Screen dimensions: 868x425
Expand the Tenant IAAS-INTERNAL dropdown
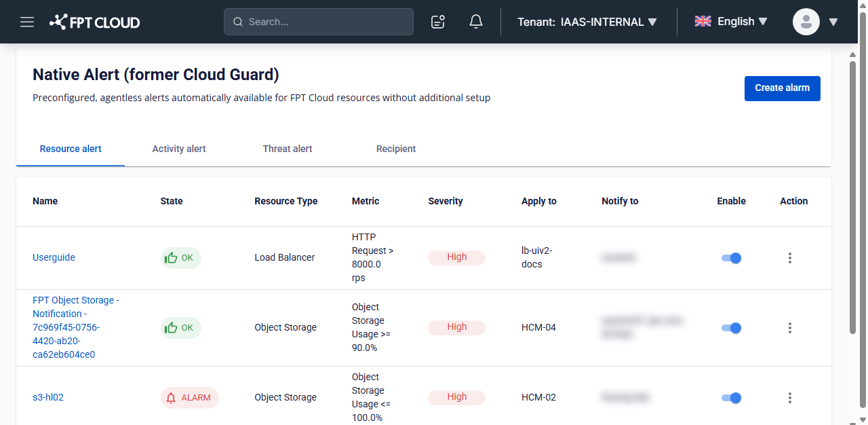[x=587, y=22]
